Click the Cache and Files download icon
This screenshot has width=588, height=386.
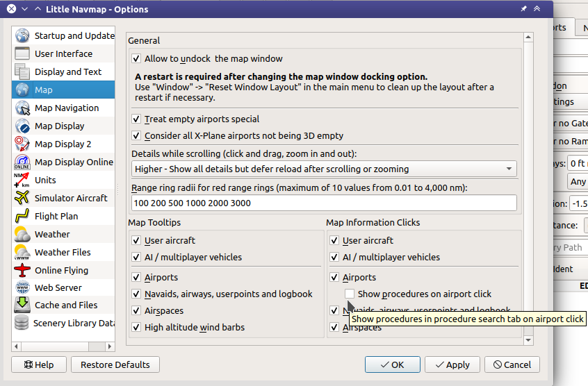coord(22,305)
